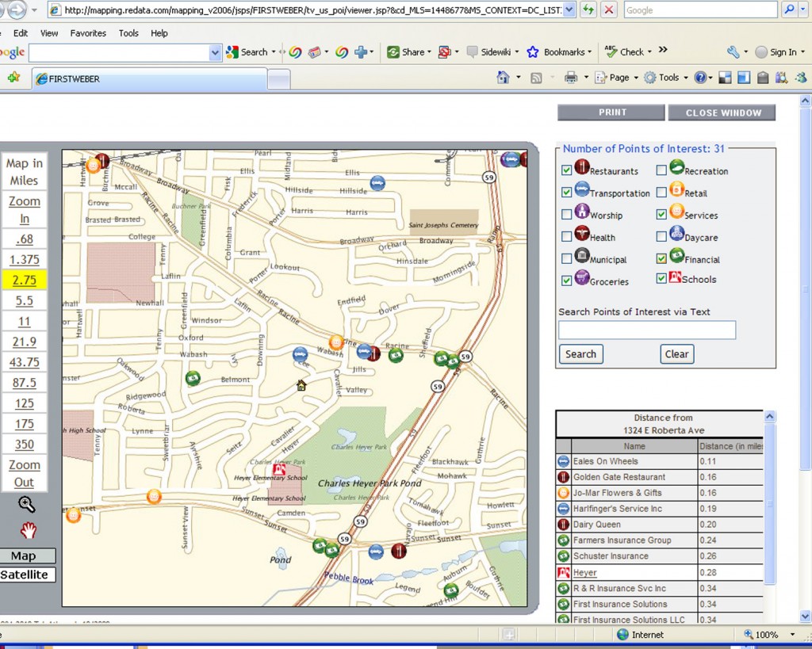Click the Search points of interest button
812x649 pixels.
tap(581, 354)
